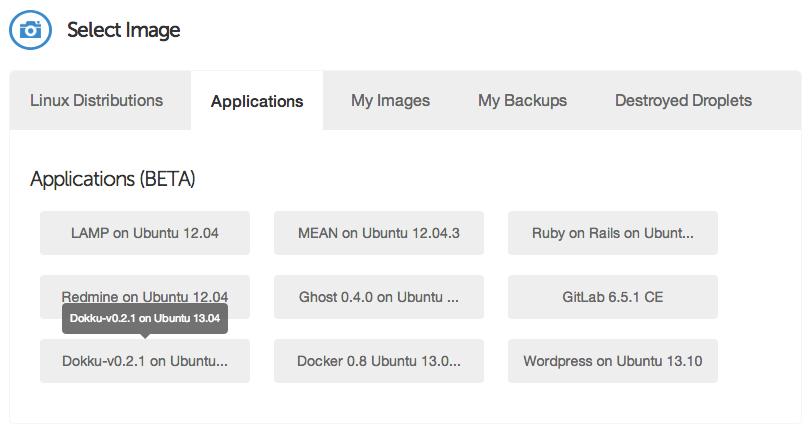Click the Applications (BETA) section heading
Screen dimensions: 811x432
(113, 180)
